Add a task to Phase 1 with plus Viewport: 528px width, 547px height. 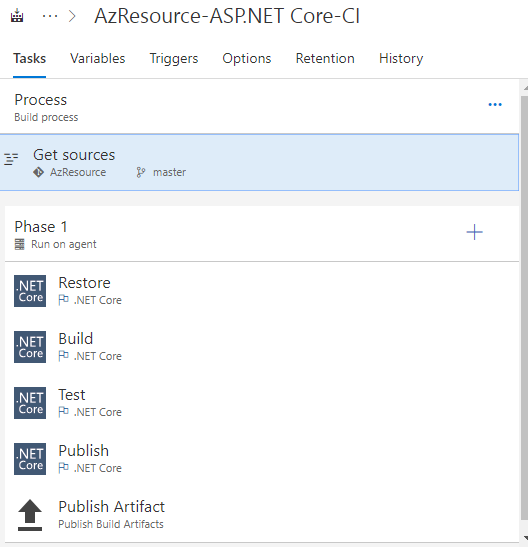click(x=474, y=232)
